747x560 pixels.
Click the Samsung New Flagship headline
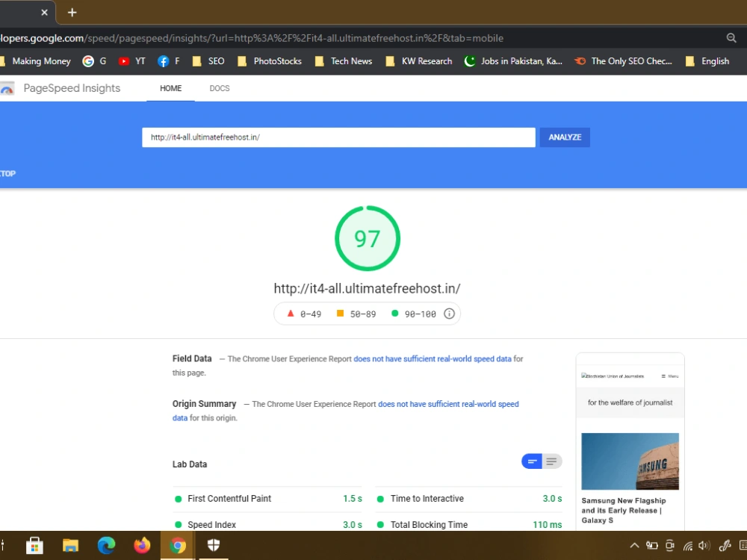[x=624, y=511]
